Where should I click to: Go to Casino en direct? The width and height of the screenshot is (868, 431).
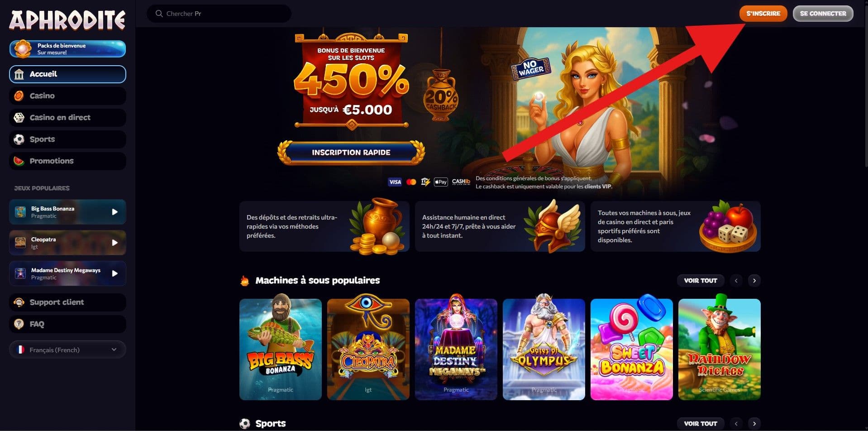tap(67, 118)
